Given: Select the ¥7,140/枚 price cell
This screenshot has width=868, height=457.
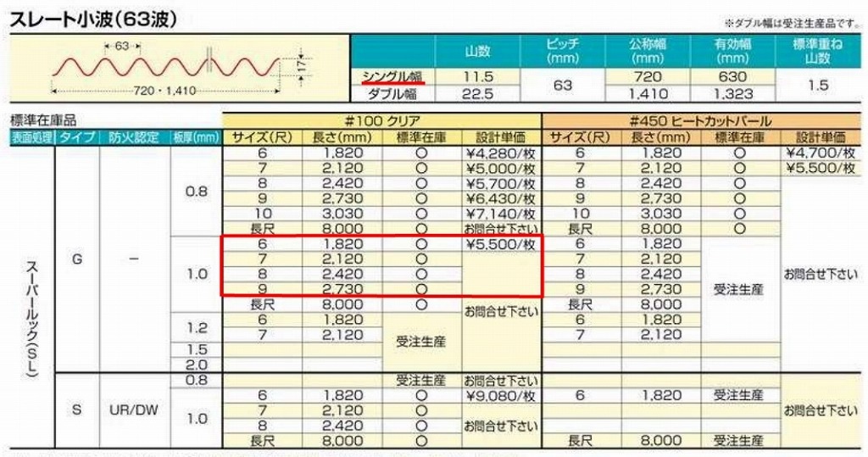Looking at the screenshot, I should coord(500,214).
